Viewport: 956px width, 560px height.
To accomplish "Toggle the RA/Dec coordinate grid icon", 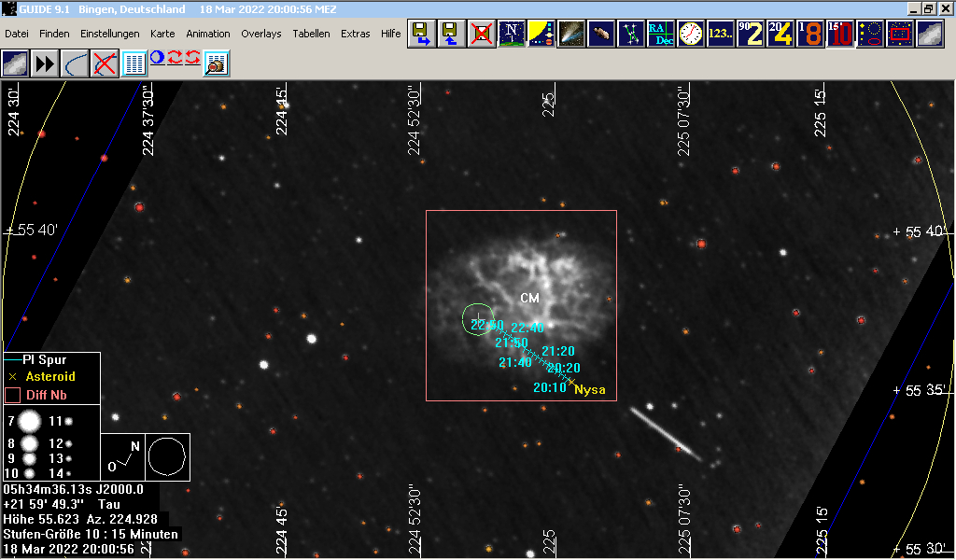I will pyautogui.click(x=662, y=35).
